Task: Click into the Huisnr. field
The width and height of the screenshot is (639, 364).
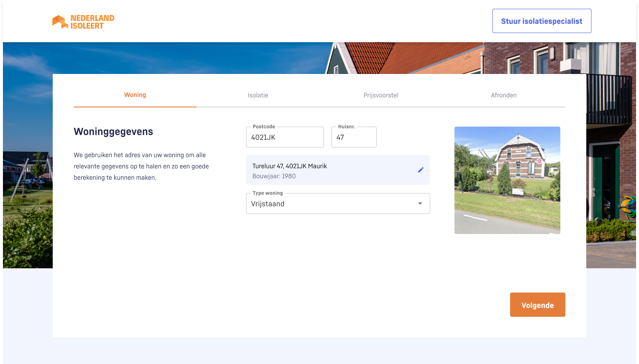Action: pos(354,137)
